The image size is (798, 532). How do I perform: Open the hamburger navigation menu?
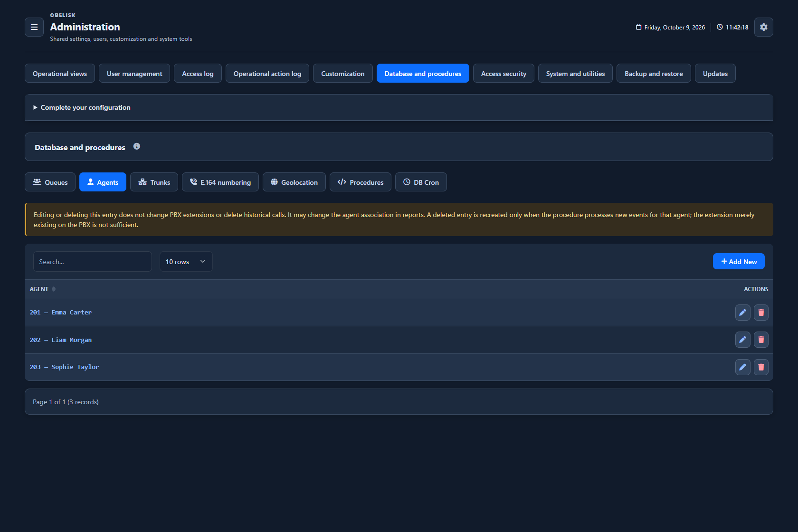point(34,27)
